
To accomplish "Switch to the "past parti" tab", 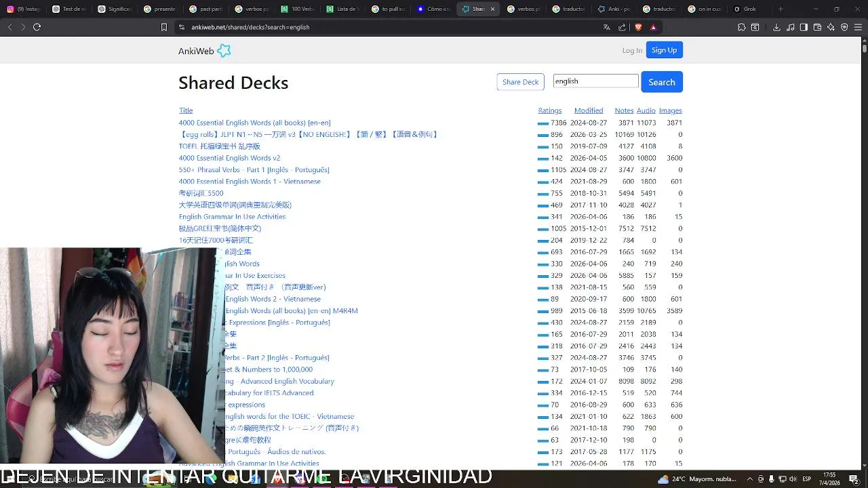I will click(x=205, y=9).
